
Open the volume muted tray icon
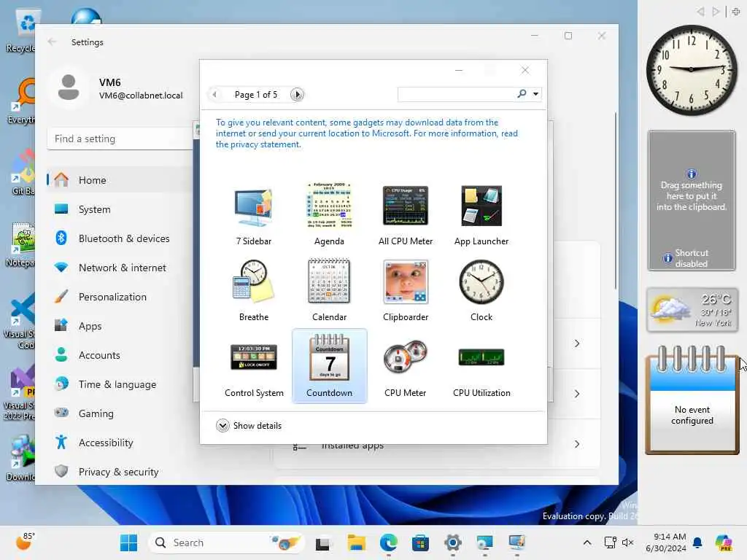[627, 542]
